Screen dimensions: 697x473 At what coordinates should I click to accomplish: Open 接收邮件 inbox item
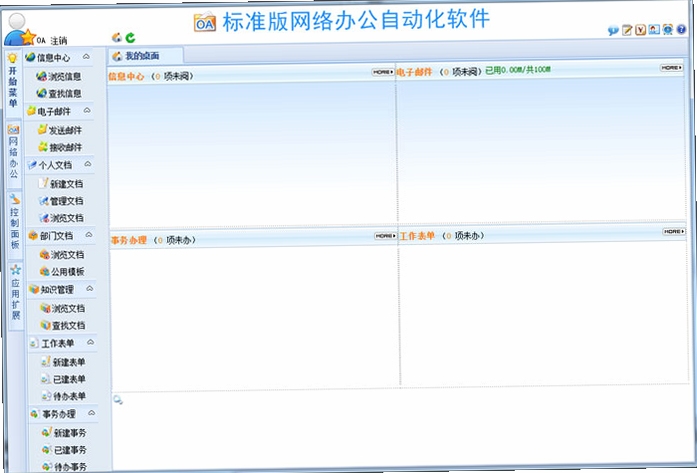click(x=60, y=147)
